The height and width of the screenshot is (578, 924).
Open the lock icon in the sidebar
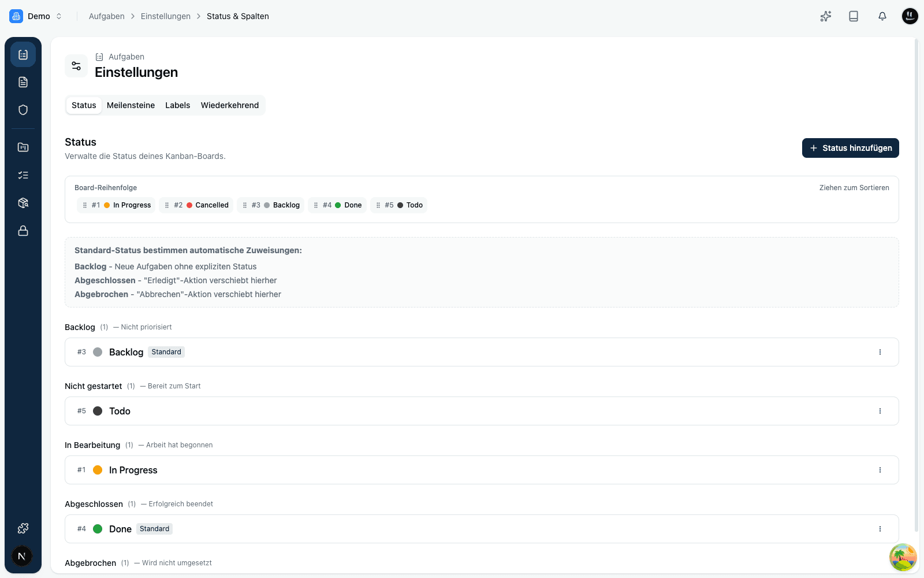pyautogui.click(x=23, y=231)
